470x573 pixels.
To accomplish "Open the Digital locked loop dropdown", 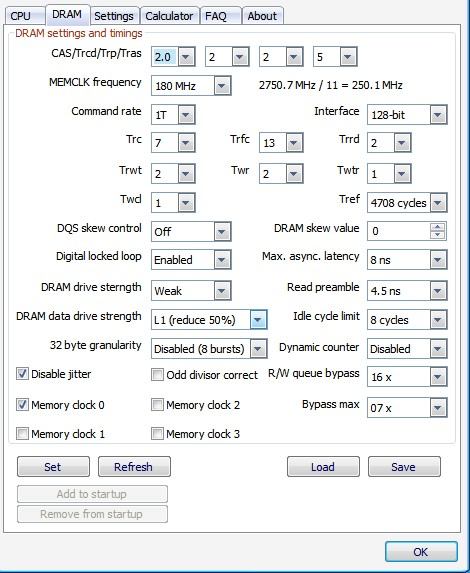I will [x=191, y=260].
